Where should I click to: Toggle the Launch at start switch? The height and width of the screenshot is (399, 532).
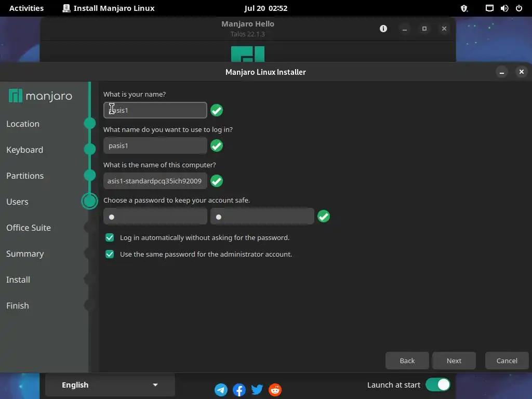click(x=437, y=385)
